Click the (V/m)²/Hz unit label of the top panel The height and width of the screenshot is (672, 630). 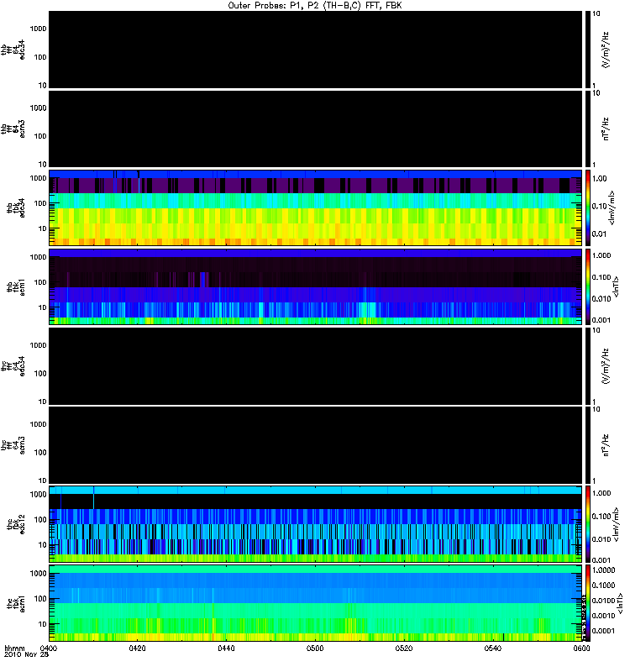click(x=606, y=50)
